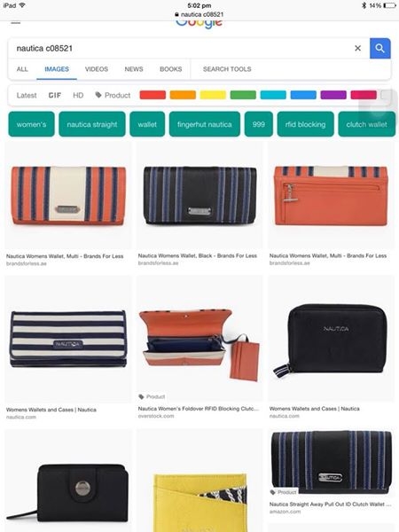399x532 pixels.
Task: Filter results by Product tag
Action: click(113, 95)
